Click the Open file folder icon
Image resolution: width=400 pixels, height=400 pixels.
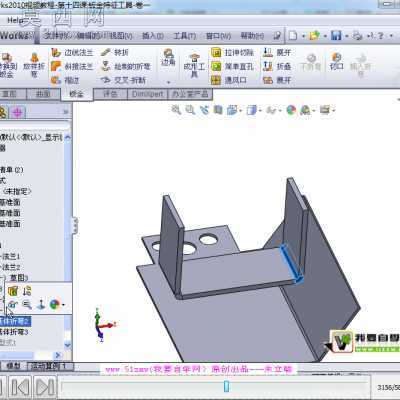point(314,36)
